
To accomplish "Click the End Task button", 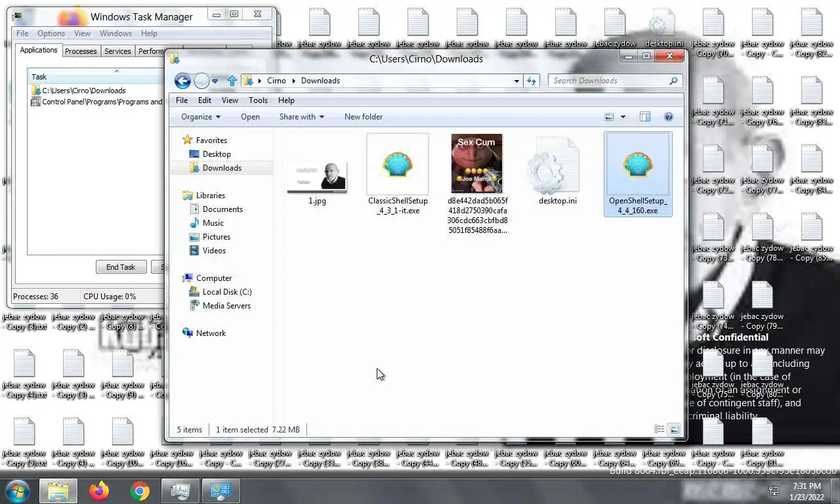I will (121, 267).
